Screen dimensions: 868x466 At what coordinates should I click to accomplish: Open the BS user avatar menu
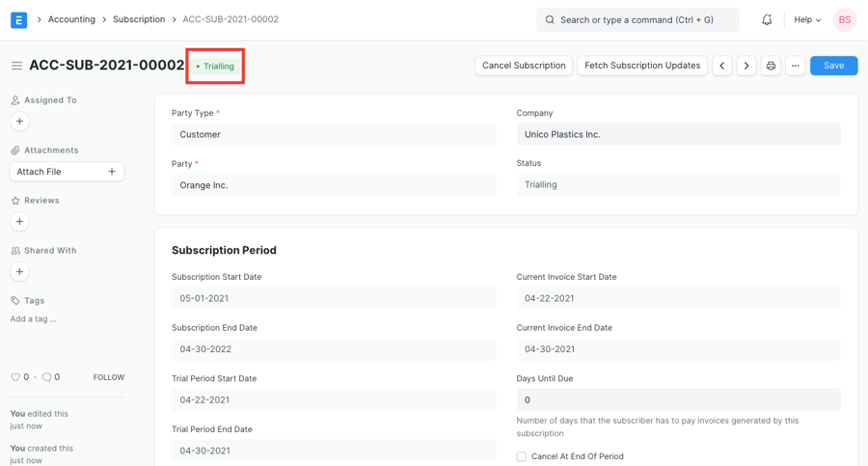click(844, 19)
